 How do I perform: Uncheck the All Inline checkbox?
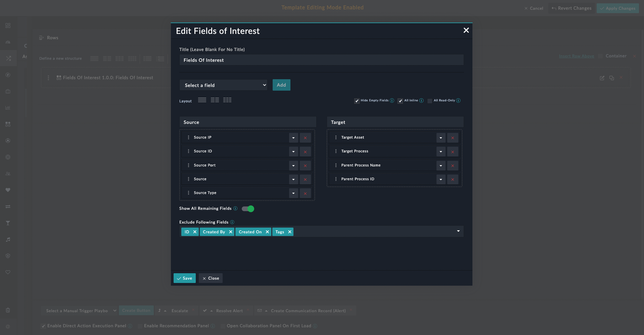400,101
